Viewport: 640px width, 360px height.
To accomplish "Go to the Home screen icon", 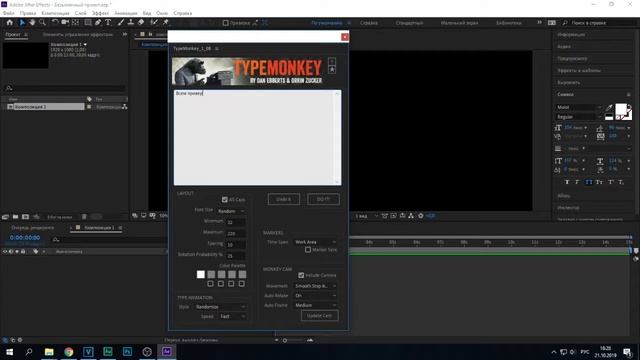I will click(9, 22).
